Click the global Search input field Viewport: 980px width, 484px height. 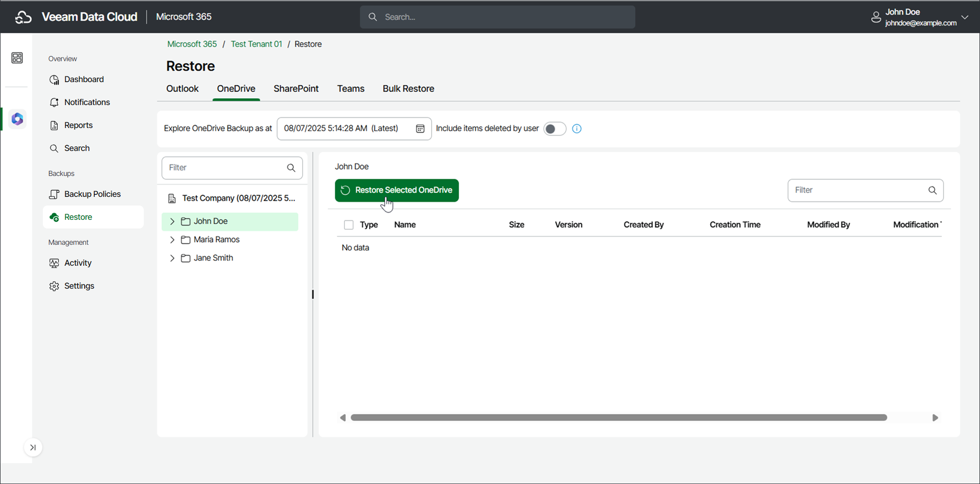tap(498, 17)
